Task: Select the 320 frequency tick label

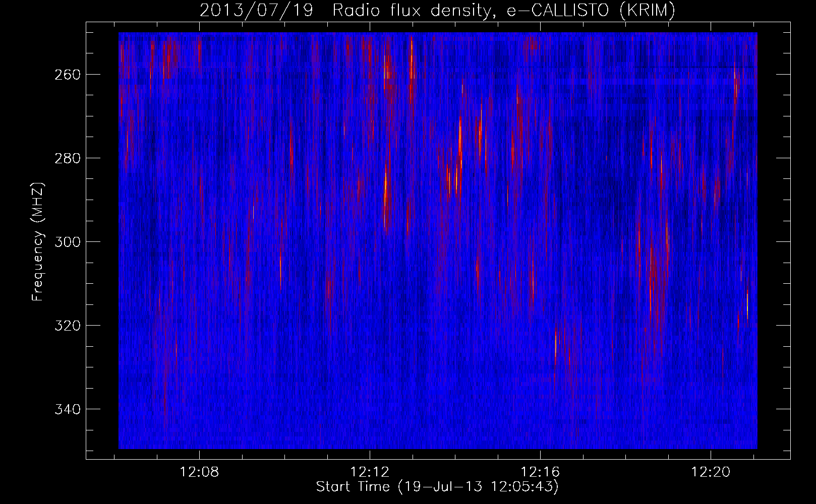Action: (x=67, y=326)
